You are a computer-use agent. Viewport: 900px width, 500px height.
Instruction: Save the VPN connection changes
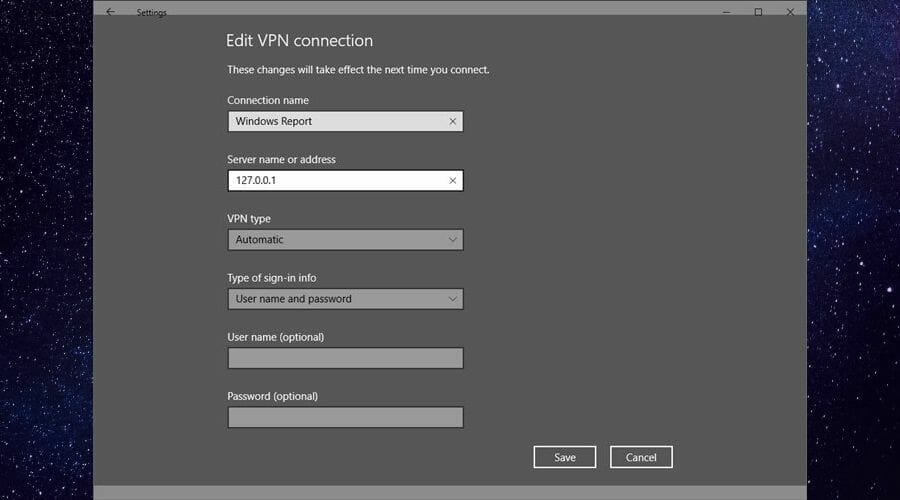[x=565, y=457]
